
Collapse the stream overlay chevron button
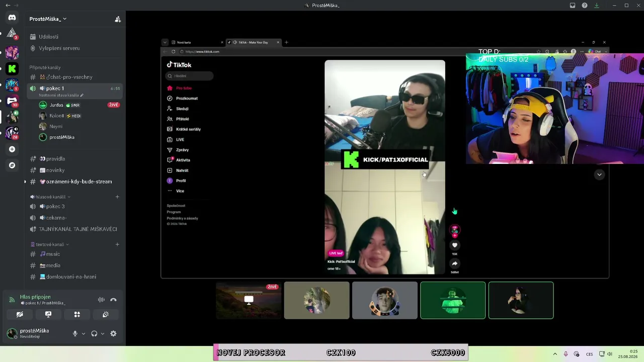coord(599,174)
